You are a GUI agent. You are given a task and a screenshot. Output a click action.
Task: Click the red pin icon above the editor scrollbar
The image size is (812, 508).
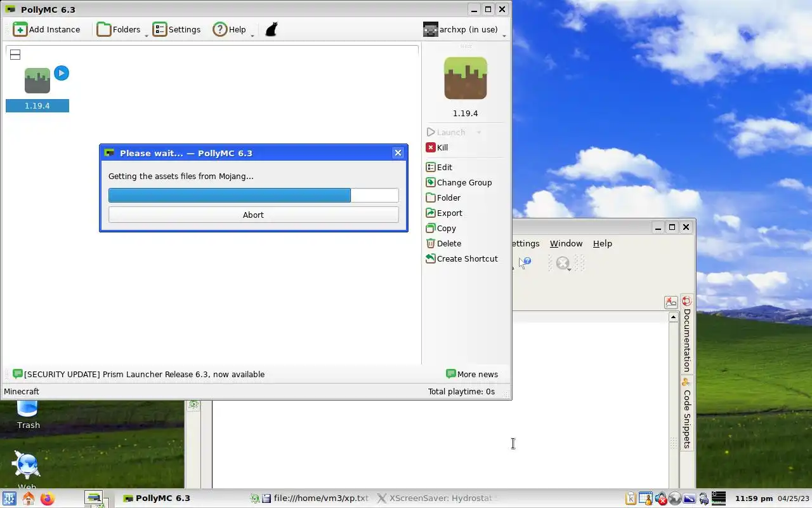[x=671, y=302]
